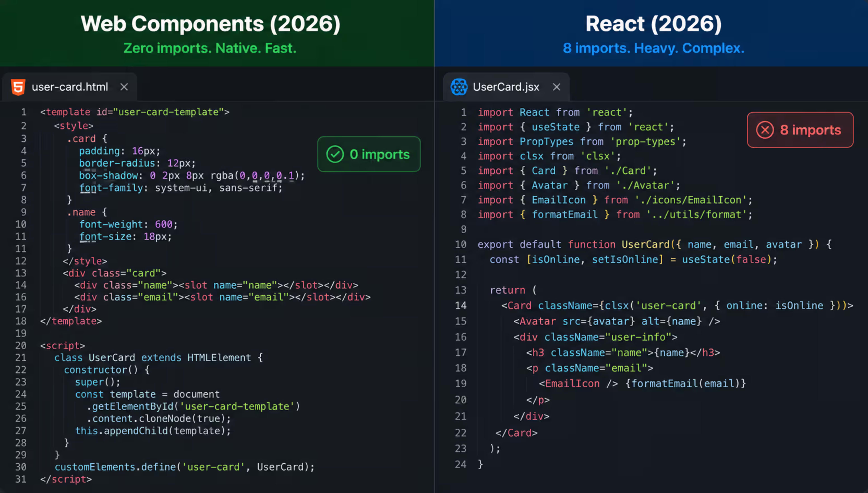Click the template id="user-card-template" line
The width and height of the screenshot is (868, 493).
pos(135,112)
